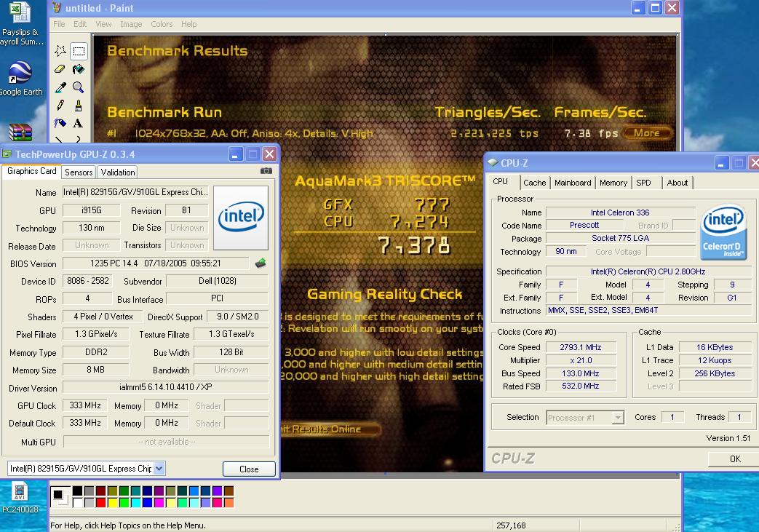This screenshot has height=532, width=759.
Task: Click the More button in benchmark results
Action: [647, 132]
